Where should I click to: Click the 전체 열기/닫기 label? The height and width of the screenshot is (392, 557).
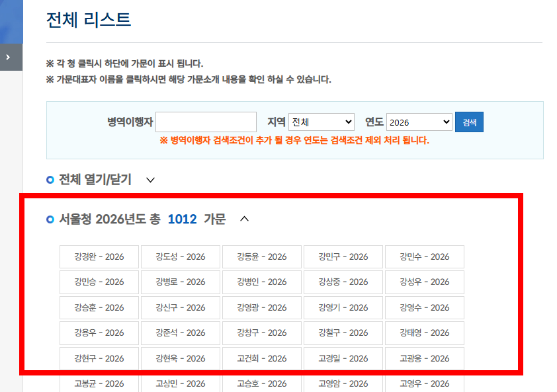[95, 180]
